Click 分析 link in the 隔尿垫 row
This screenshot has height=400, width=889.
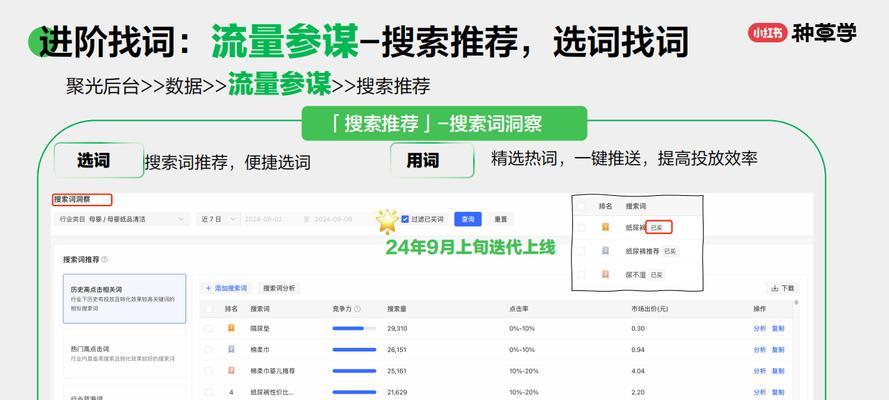pyautogui.click(x=760, y=329)
